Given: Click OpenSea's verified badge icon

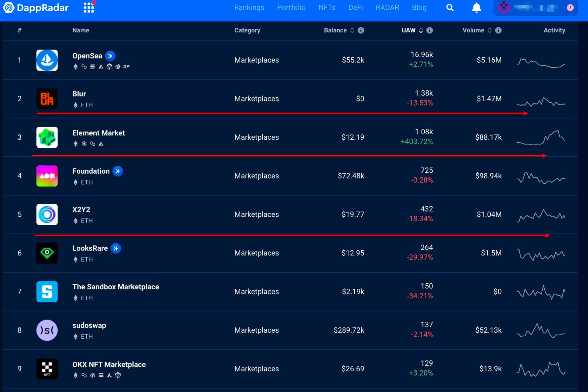Looking at the screenshot, I should point(110,56).
